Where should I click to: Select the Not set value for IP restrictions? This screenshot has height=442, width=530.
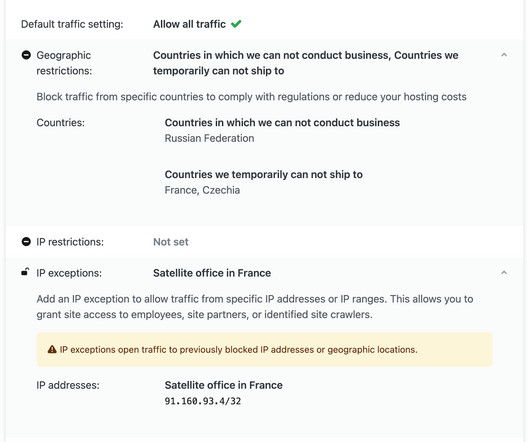click(171, 242)
